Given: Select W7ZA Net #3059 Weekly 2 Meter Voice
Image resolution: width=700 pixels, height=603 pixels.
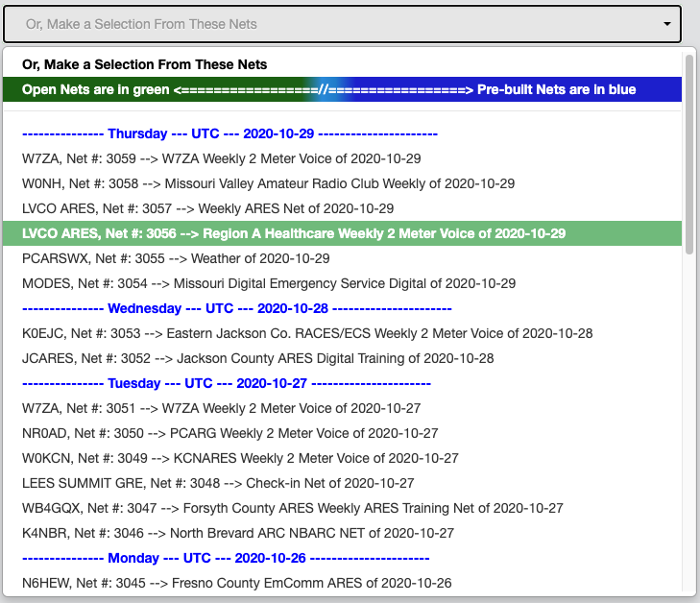Looking at the screenshot, I should tap(342, 158).
